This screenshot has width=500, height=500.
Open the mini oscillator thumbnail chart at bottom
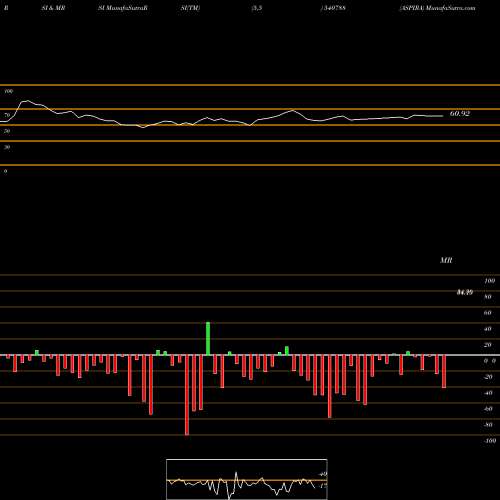point(247,479)
